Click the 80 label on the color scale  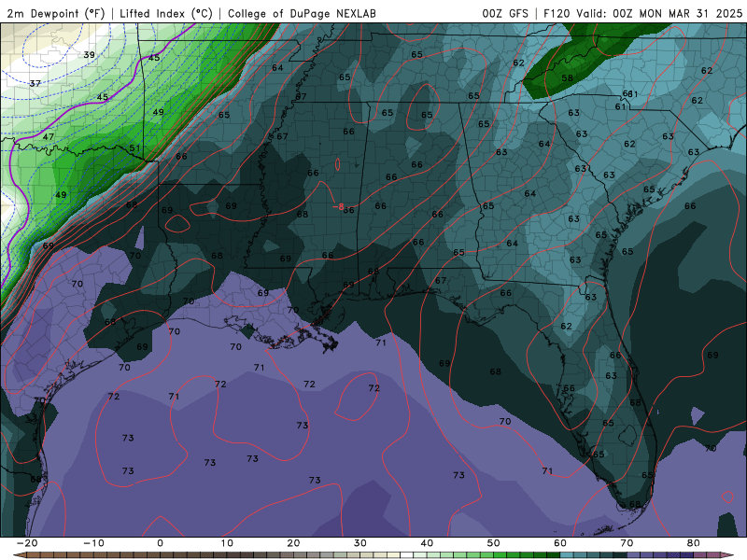point(694,543)
